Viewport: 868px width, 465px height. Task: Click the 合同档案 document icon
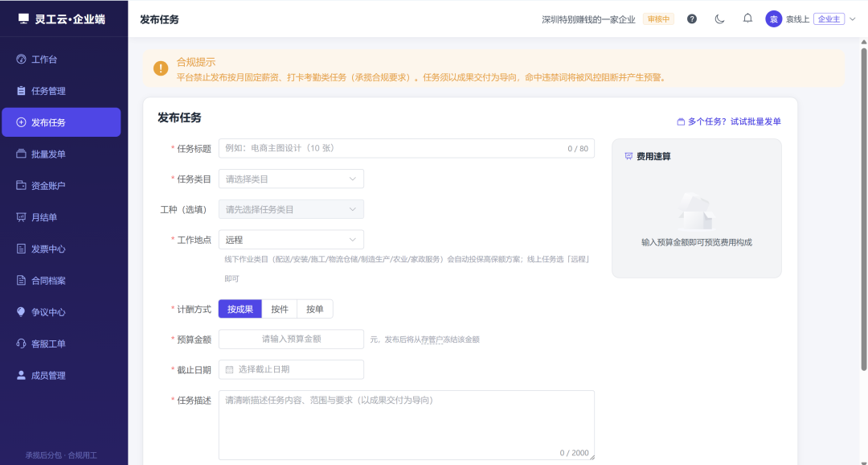pyautogui.click(x=21, y=281)
